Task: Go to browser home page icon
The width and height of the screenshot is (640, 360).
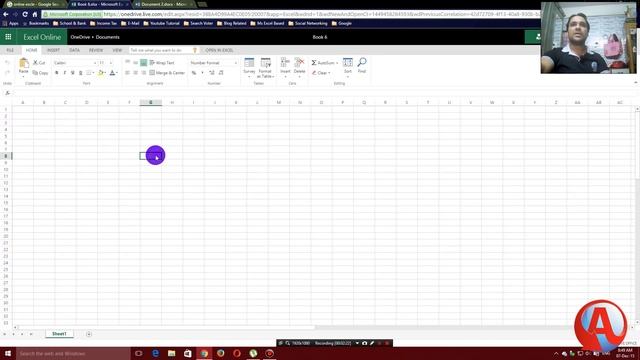Action: 35,14
